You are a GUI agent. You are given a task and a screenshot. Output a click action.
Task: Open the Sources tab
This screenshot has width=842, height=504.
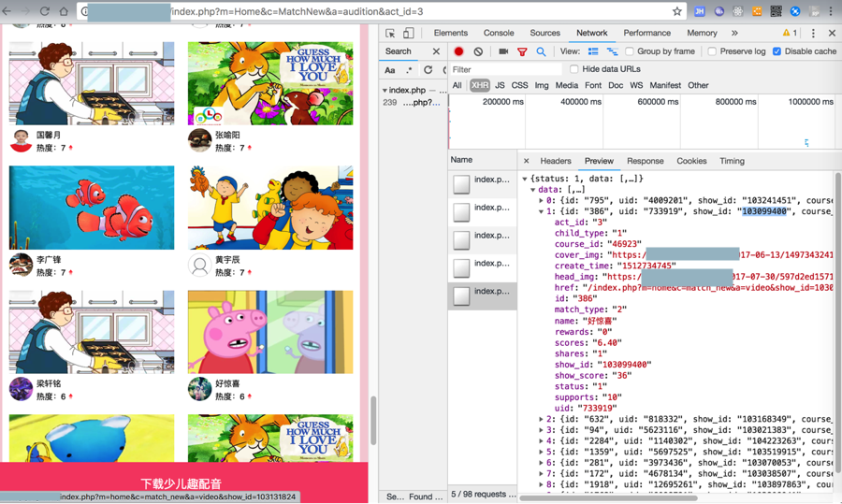(545, 34)
